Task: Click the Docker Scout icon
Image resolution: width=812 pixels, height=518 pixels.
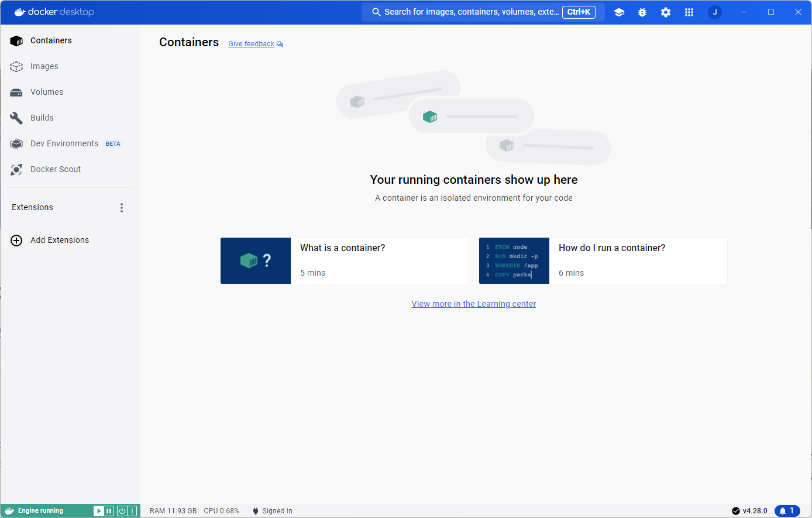Action: tap(16, 169)
